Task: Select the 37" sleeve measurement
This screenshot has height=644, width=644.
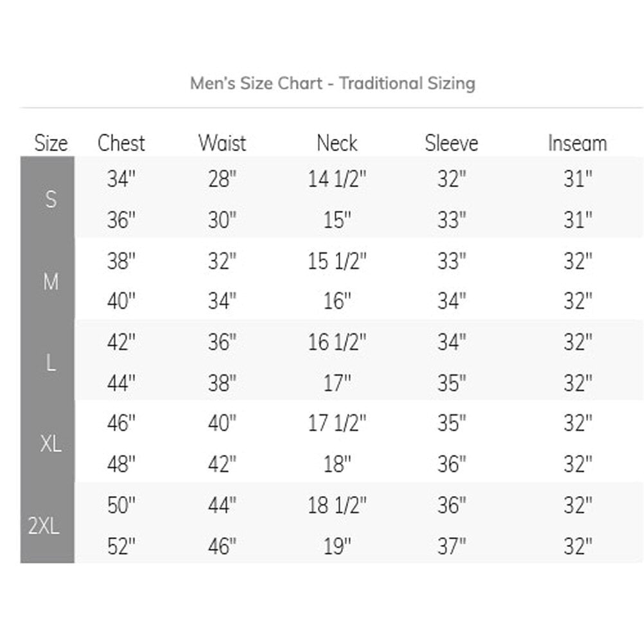Action: point(451,547)
